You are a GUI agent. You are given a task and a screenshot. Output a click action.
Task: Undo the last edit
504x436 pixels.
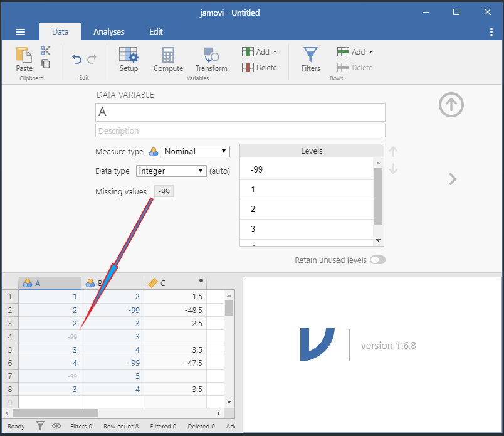[x=76, y=59]
